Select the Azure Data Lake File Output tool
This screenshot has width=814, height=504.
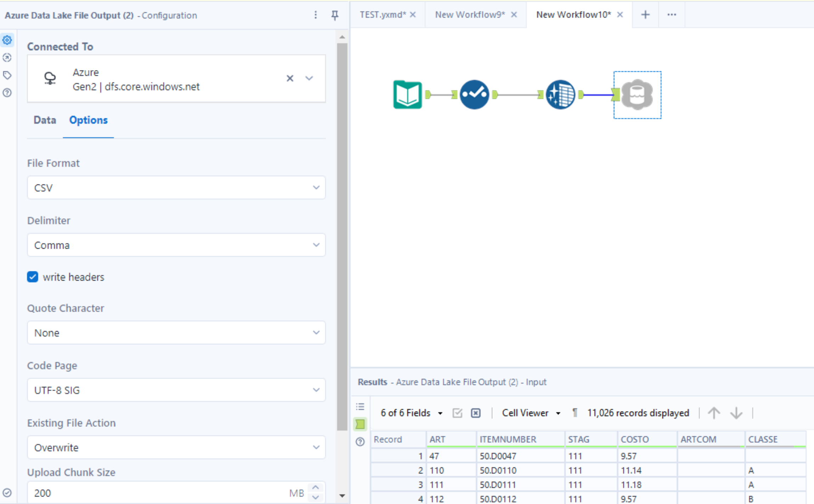(x=637, y=94)
